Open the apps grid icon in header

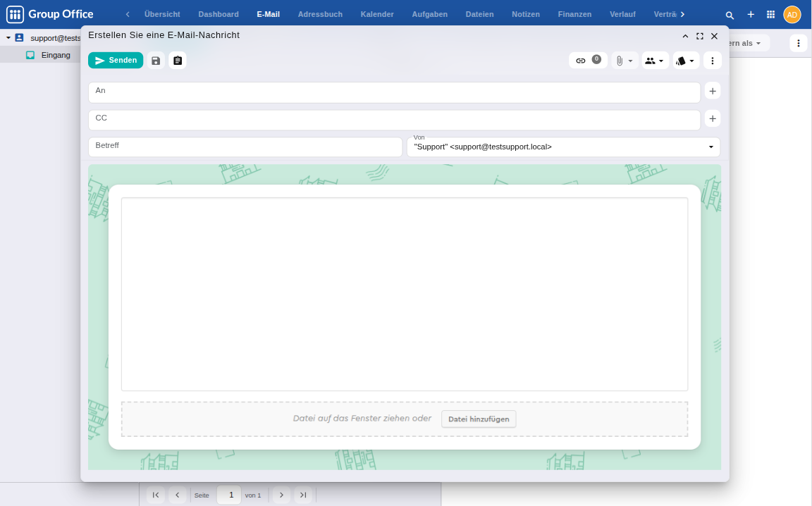[x=770, y=15]
